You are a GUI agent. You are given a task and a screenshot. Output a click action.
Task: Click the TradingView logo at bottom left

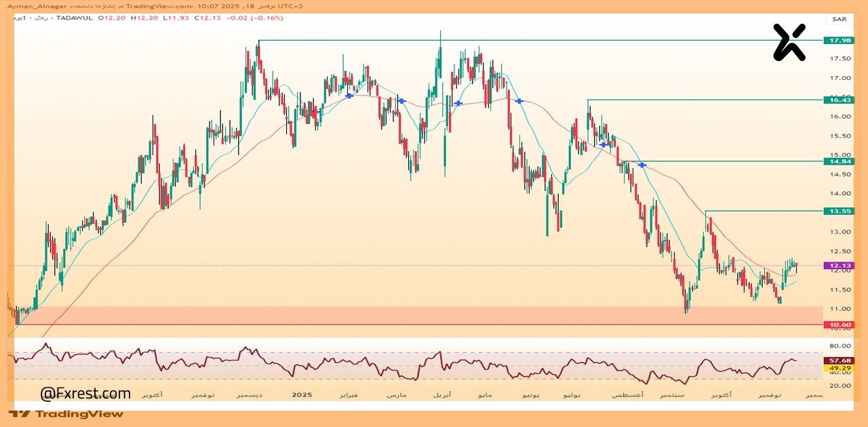[66, 413]
